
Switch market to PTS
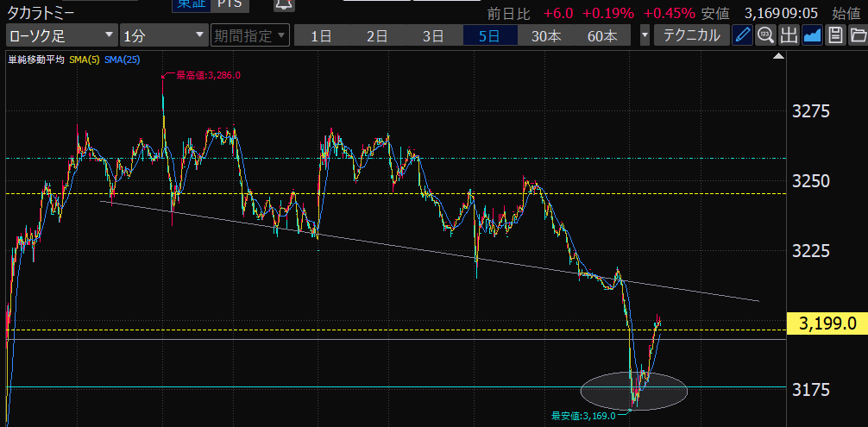point(228,5)
